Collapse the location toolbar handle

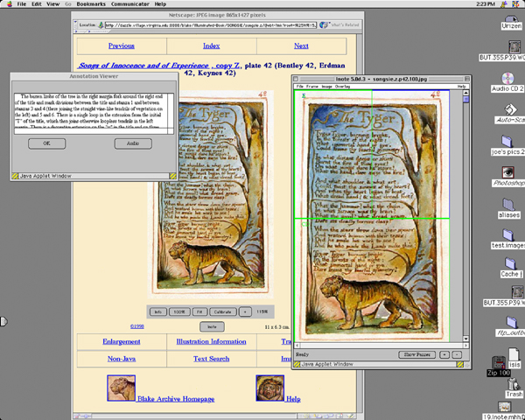point(75,25)
